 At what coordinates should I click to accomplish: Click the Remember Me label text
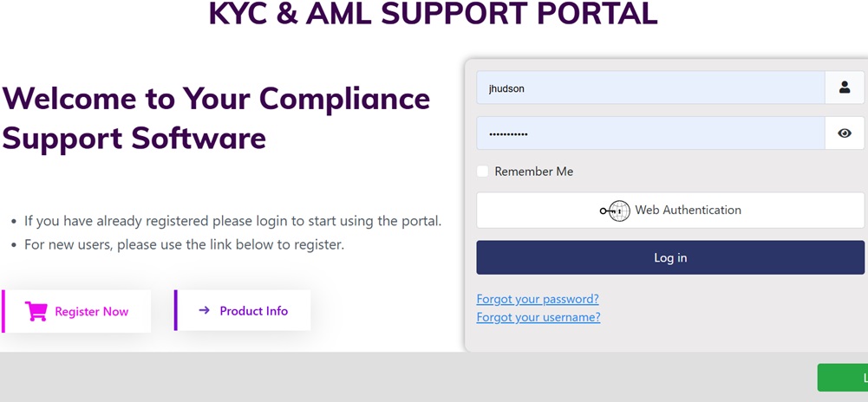tap(533, 172)
